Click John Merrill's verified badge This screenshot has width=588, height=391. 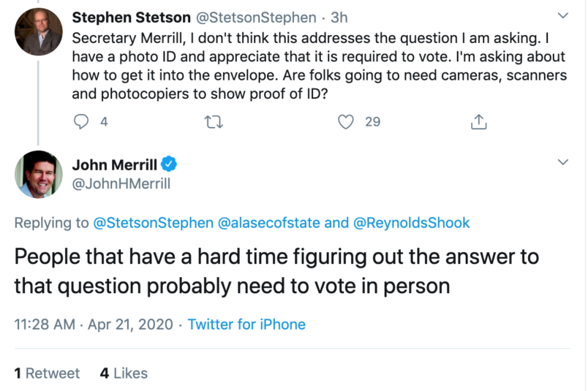[x=167, y=164]
